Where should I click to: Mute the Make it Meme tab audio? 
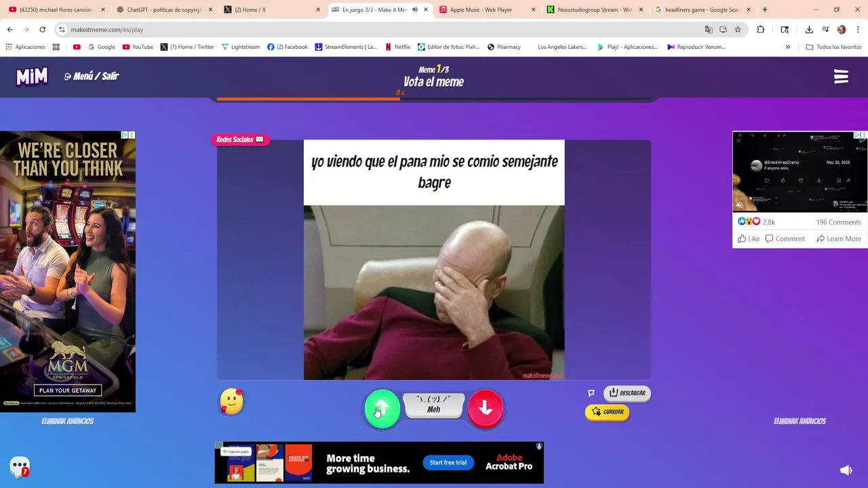[414, 9]
